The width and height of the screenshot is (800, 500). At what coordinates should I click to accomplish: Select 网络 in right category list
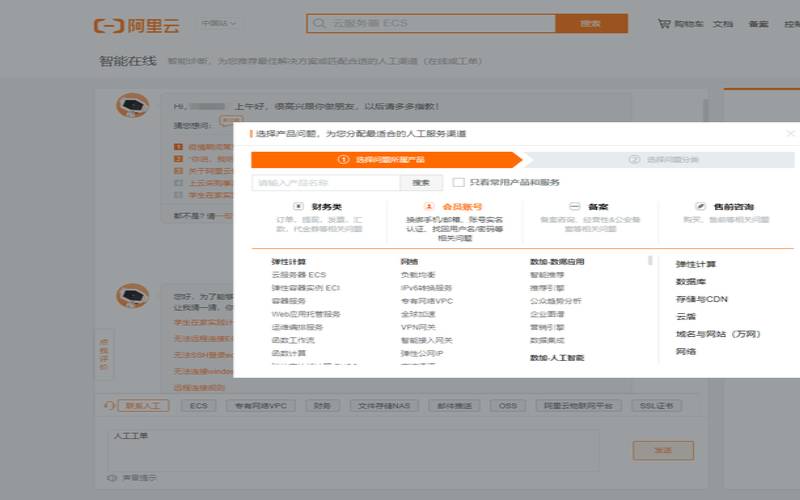pos(686,352)
